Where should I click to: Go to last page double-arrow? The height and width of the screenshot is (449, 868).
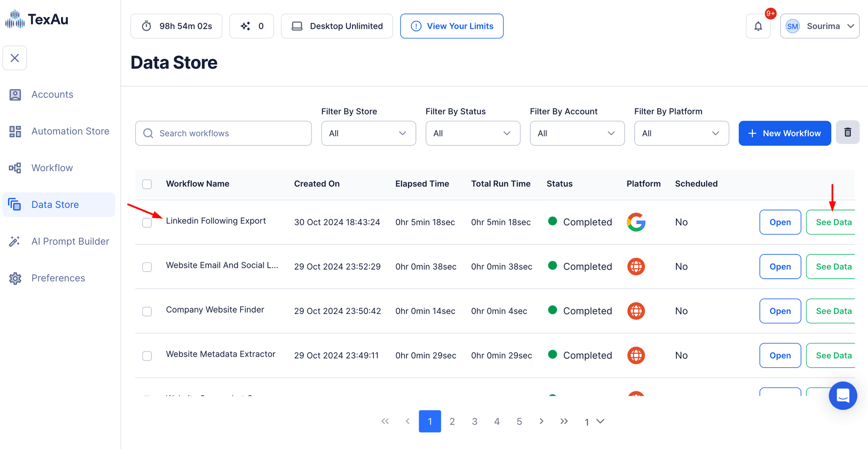point(564,421)
